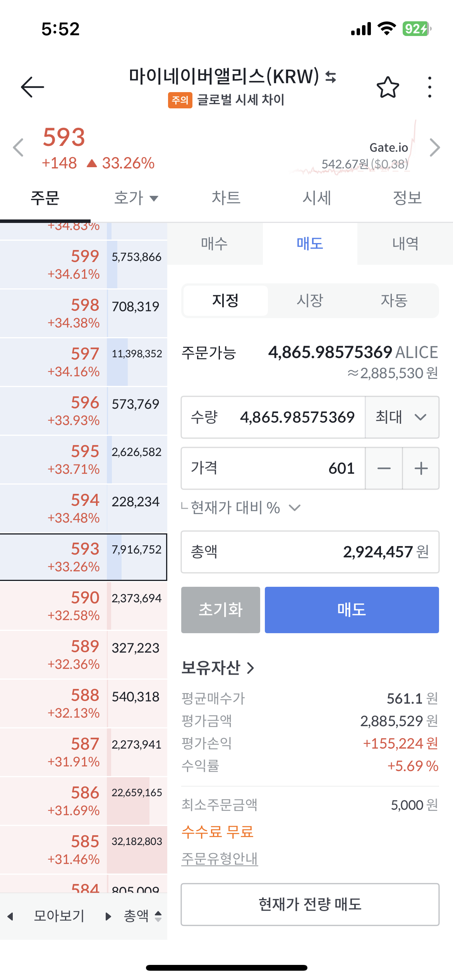Increase price with the plus button

(x=421, y=468)
